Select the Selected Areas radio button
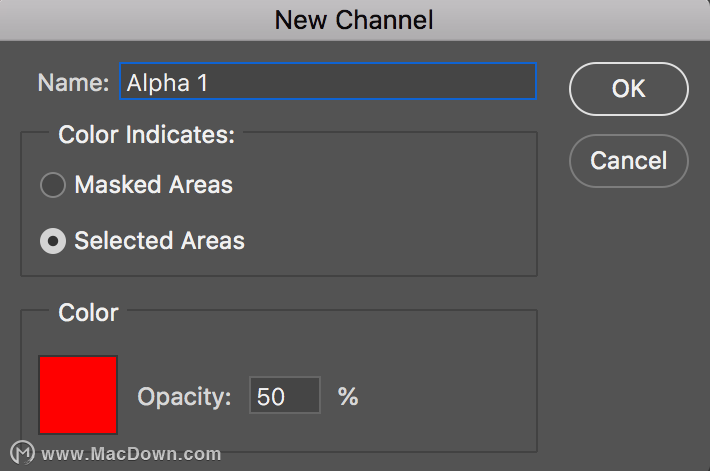710x471 pixels. [53, 241]
